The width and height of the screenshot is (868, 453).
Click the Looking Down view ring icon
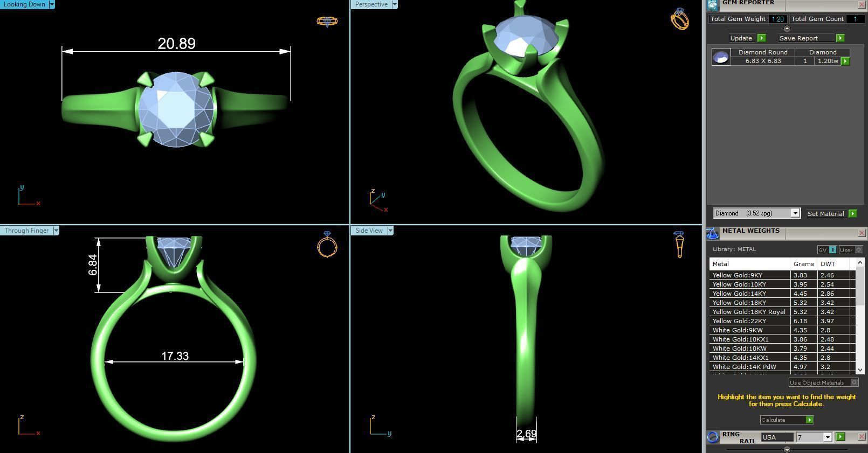click(x=327, y=21)
